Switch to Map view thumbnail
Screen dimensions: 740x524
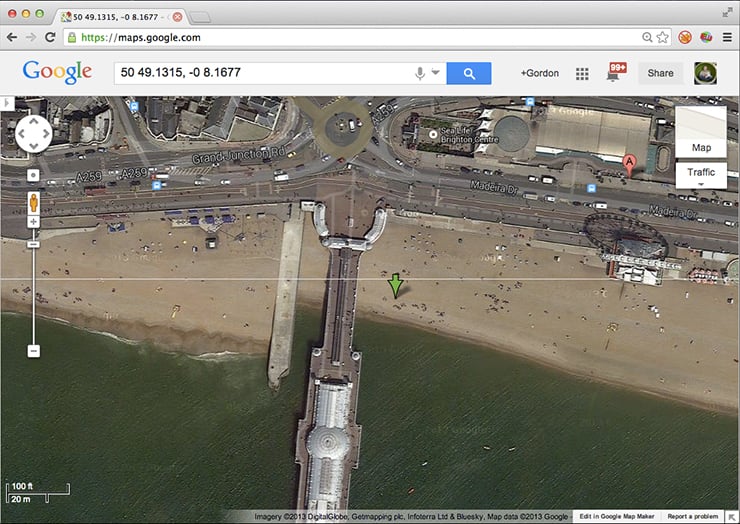click(x=701, y=132)
